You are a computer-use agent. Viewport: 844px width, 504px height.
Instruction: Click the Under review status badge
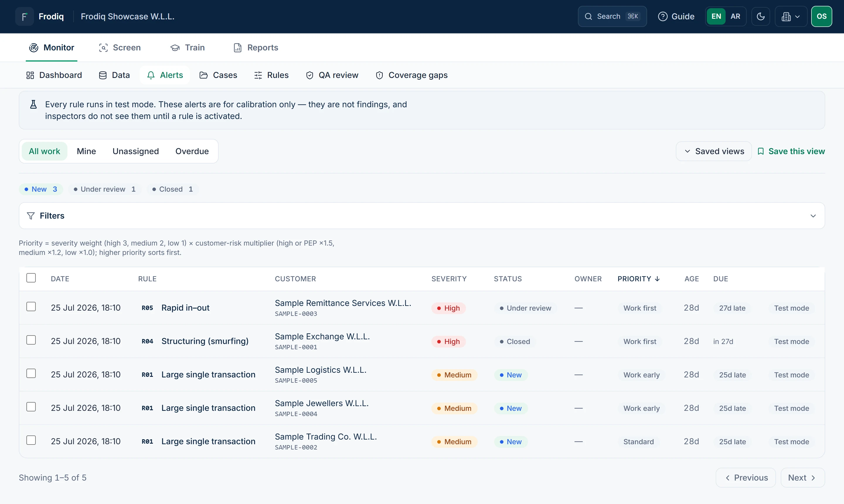(x=525, y=308)
